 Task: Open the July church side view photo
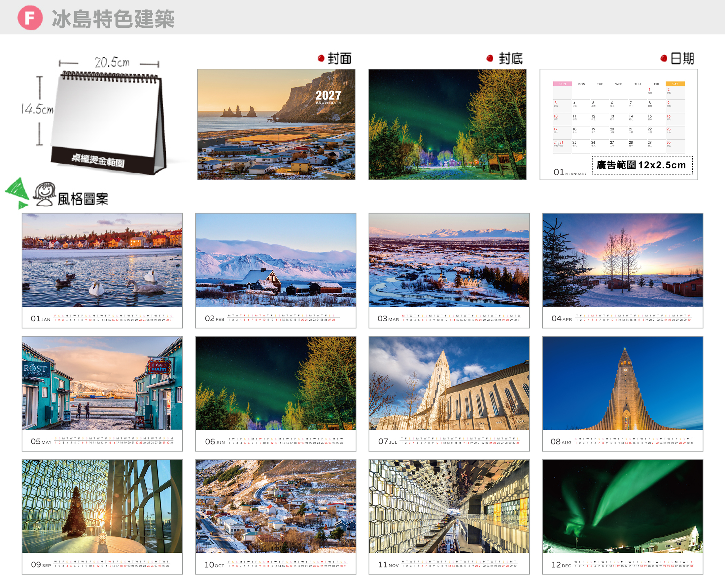coord(449,383)
